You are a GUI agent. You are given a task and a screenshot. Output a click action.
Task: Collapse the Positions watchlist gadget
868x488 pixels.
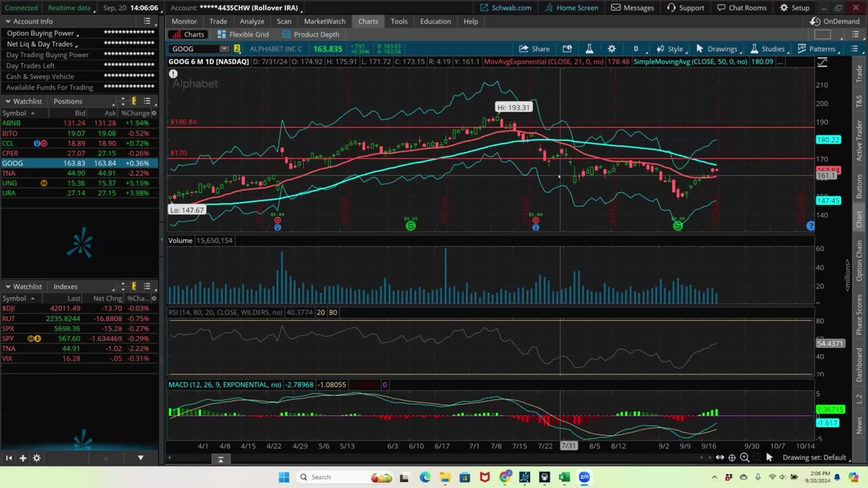point(7,101)
